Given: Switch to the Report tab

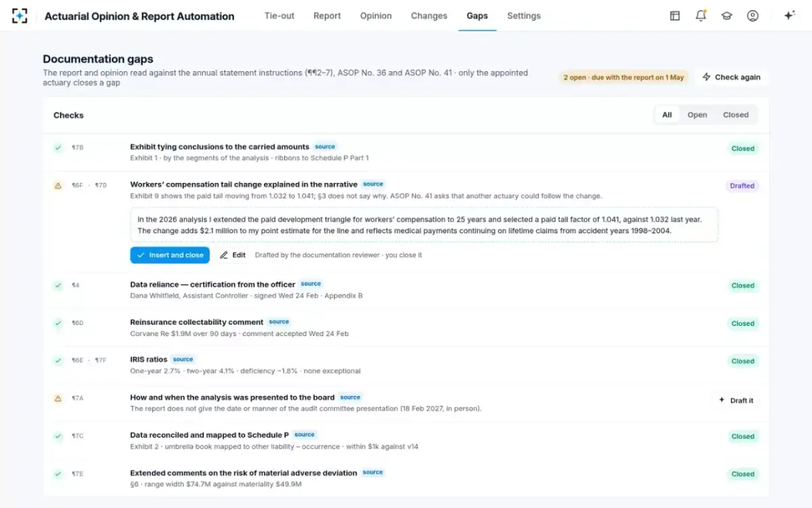Looking at the screenshot, I should [x=327, y=16].
